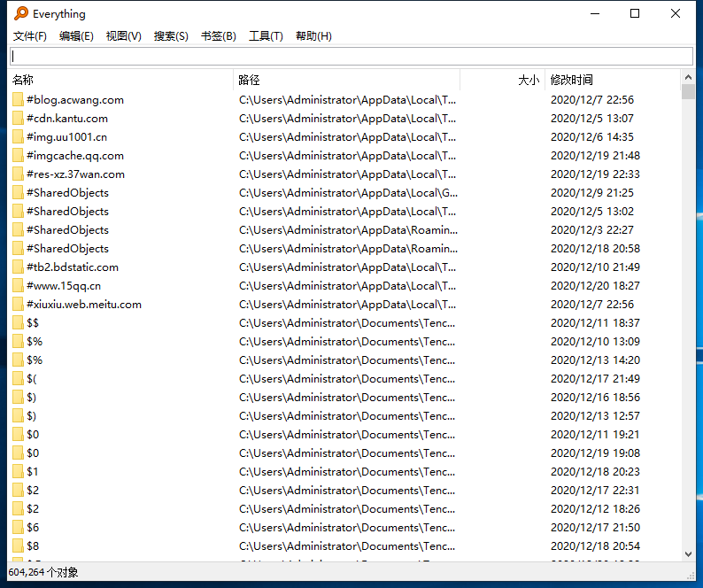Open the 文件(F) menu

(30, 36)
